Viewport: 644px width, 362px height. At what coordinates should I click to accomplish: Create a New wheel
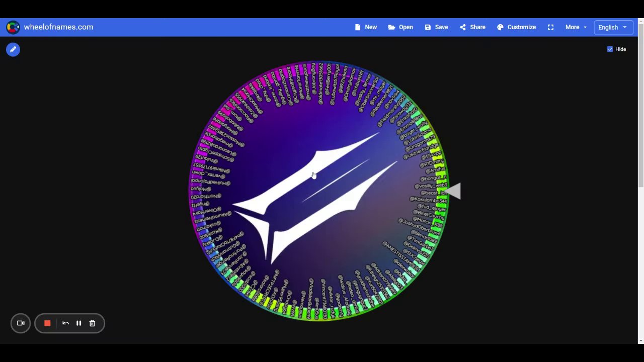coord(366,27)
